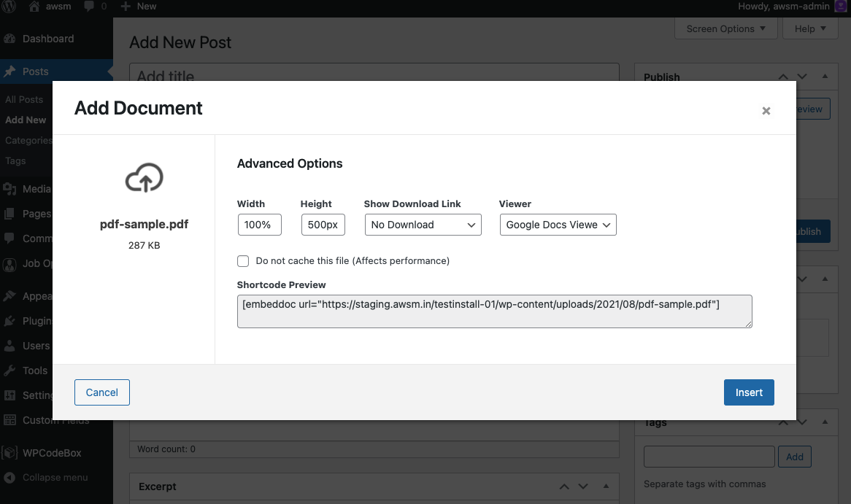Click the Width input field
The image size is (851, 504).
pyautogui.click(x=259, y=225)
